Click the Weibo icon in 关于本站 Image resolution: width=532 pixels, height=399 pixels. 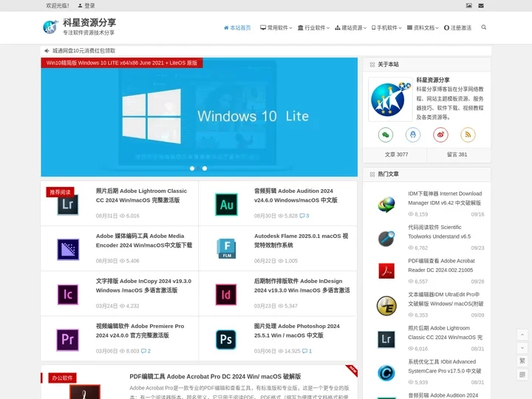tap(440, 134)
